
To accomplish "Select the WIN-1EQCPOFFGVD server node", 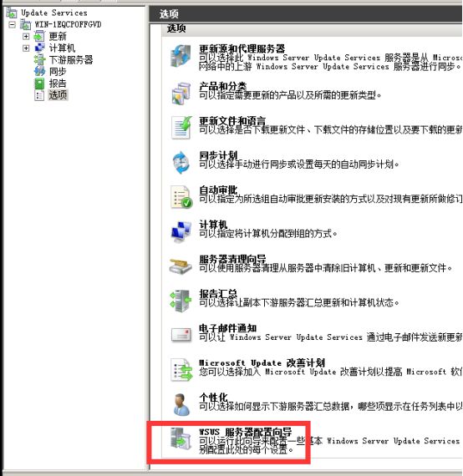I will pyautogui.click(x=68, y=24).
